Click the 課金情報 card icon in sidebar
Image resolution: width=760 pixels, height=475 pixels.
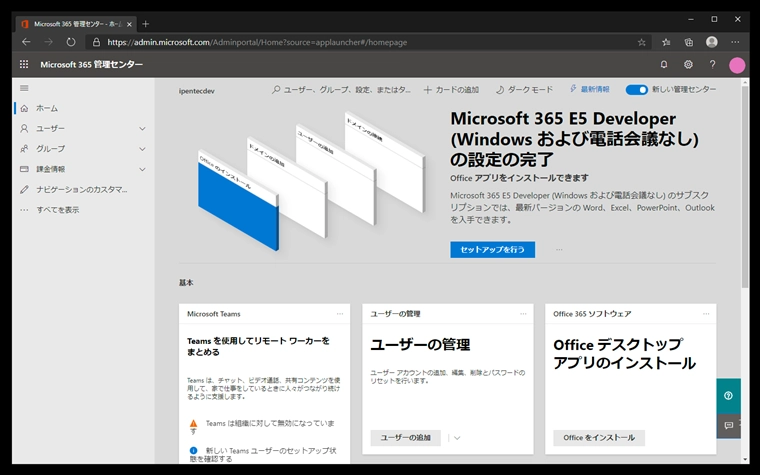pyautogui.click(x=24, y=169)
